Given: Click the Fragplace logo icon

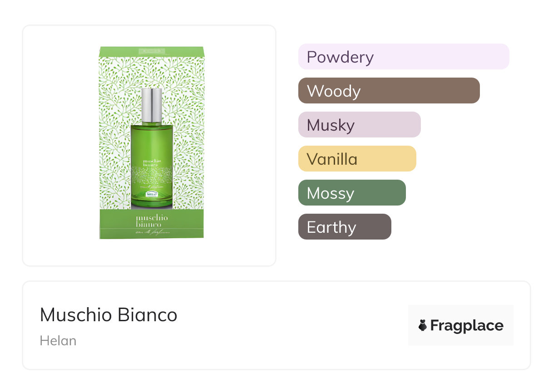Looking at the screenshot, I should (x=423, y=325).
